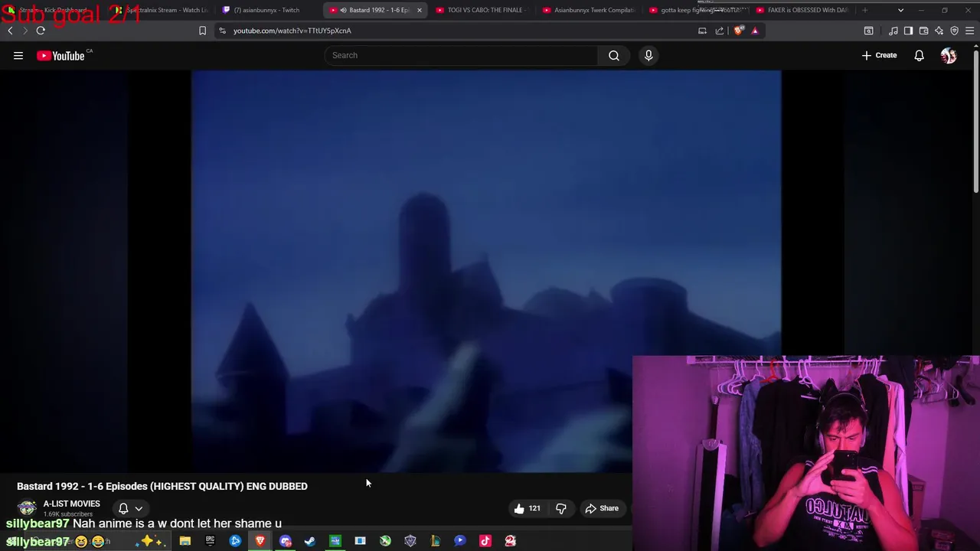Expand the subscription notification dropdown chevron
This screenshot has width=980, height=551.
[x=139, y=508]
